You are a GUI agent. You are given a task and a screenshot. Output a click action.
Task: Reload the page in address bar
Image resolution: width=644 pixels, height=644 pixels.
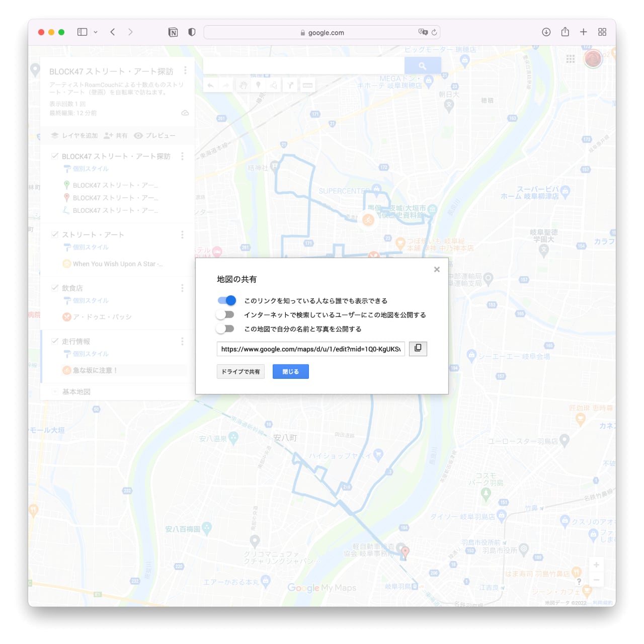click(x=434, y=32)
